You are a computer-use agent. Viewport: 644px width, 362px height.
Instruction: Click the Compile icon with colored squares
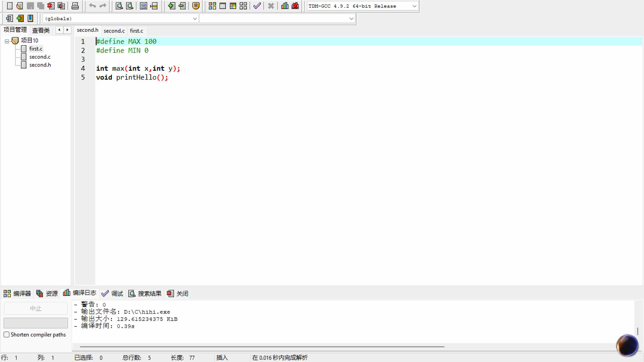tap(212, 6)
